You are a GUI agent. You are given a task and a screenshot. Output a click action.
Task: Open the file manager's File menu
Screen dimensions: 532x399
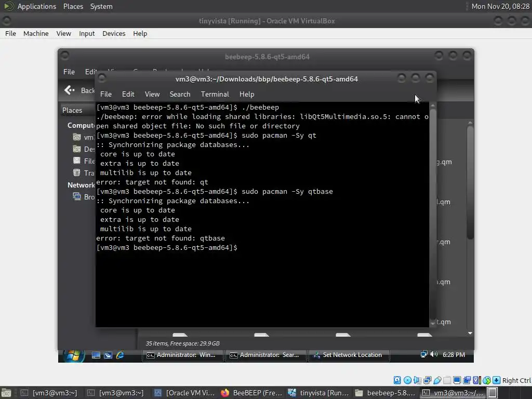click(x=69, y=72)
